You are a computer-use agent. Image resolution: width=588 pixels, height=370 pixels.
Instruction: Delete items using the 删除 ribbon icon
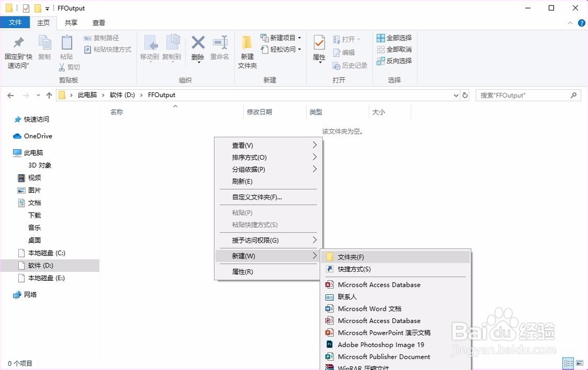[x=198, y=47]
